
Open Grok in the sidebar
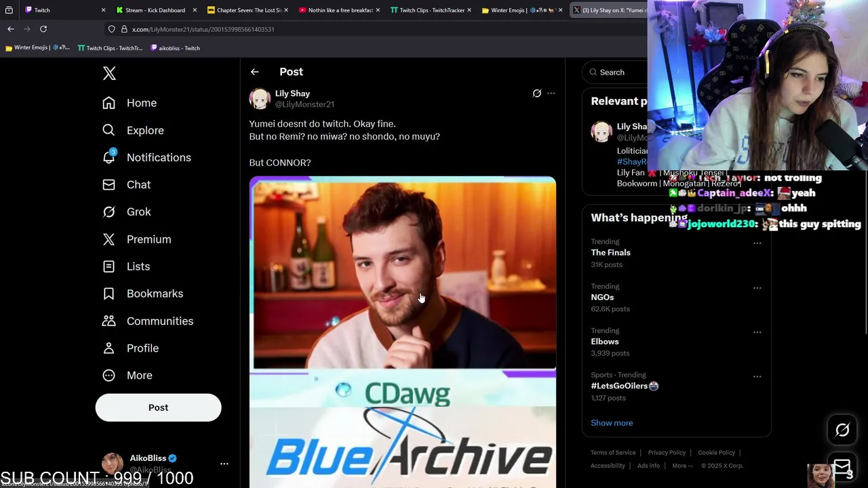(126, 211)
